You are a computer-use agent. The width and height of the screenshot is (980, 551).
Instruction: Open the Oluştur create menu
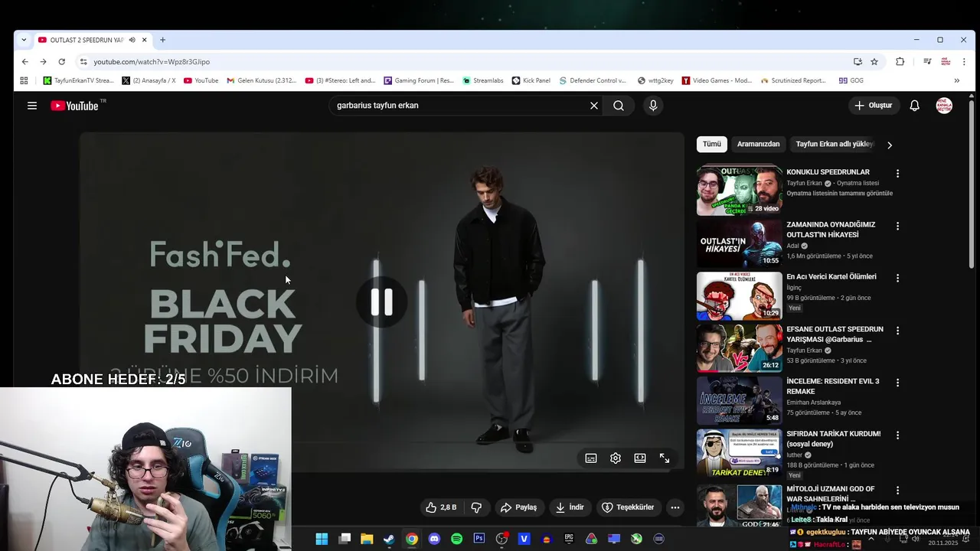coord(874,106)
